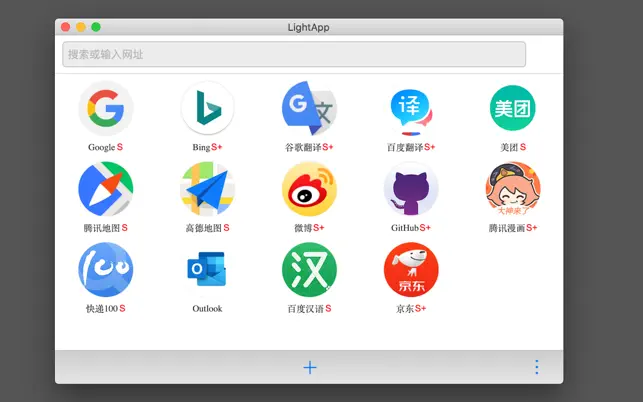The height and width of the screenshot is (402, 643).
Task: Open the 百度汉语 green icon
Action: pos(309,270)
